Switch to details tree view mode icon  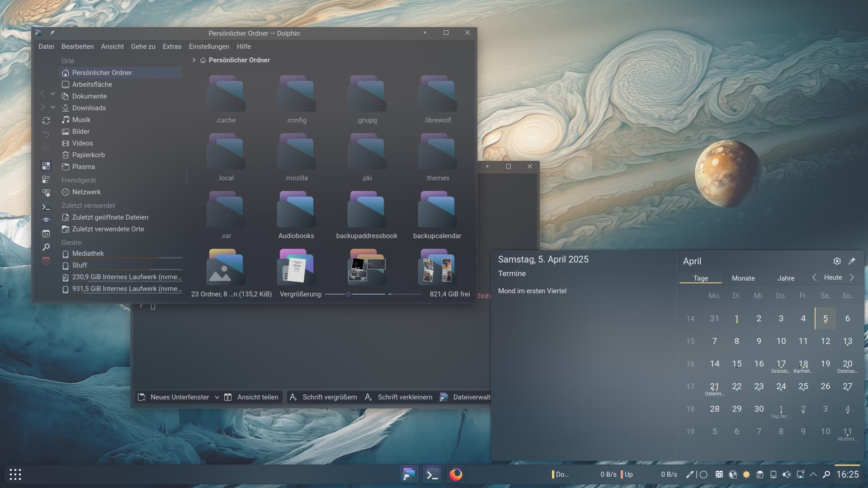pos(46,193)
